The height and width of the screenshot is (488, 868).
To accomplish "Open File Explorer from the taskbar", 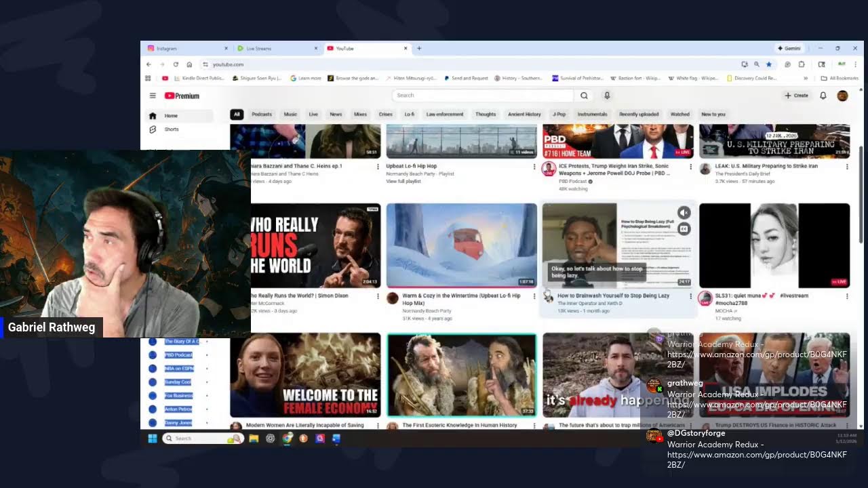I will pyautogui.click(x=254, y=439).
